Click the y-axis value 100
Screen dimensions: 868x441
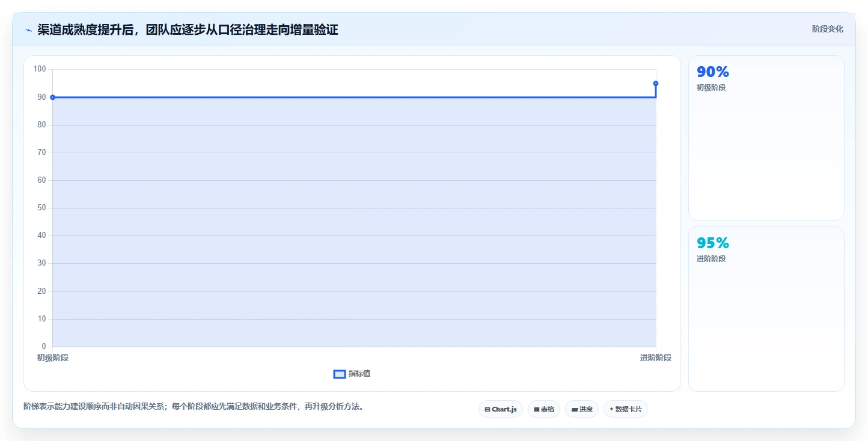40,69
